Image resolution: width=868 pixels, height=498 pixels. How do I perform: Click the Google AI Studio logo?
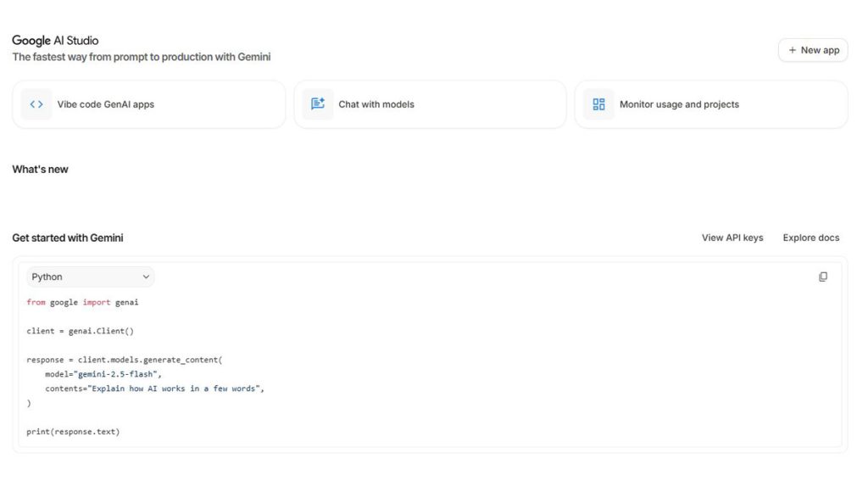(55, 41)
